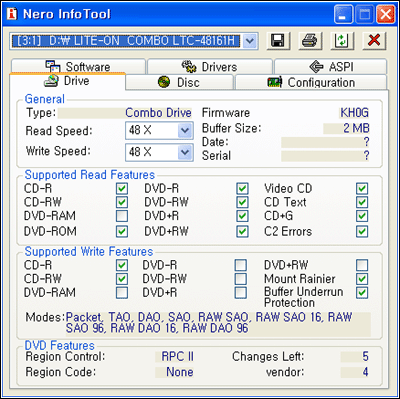This screenshot has width=400, height=399.
Task: Click the Supported Read Features heading
Action: [x=90, y=175]
